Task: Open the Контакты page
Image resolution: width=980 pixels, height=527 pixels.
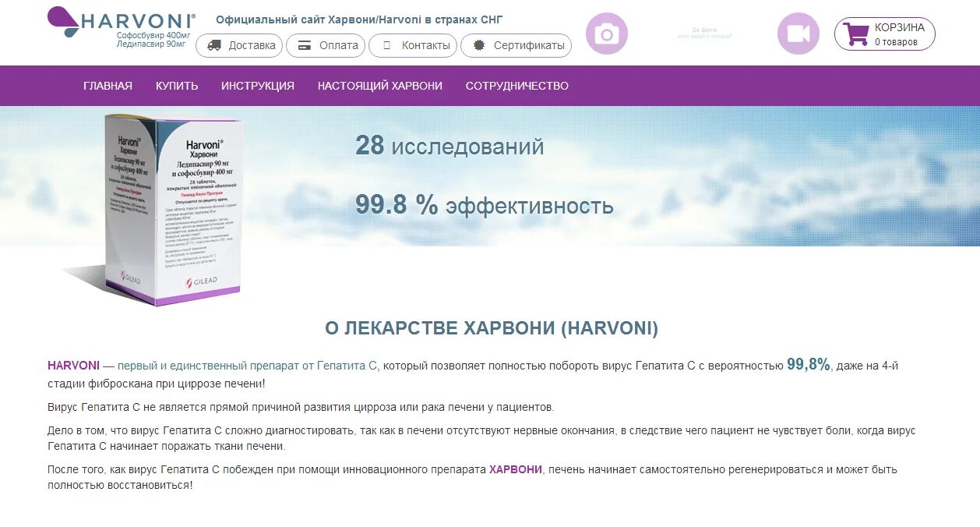Action: tap(413, 45)
